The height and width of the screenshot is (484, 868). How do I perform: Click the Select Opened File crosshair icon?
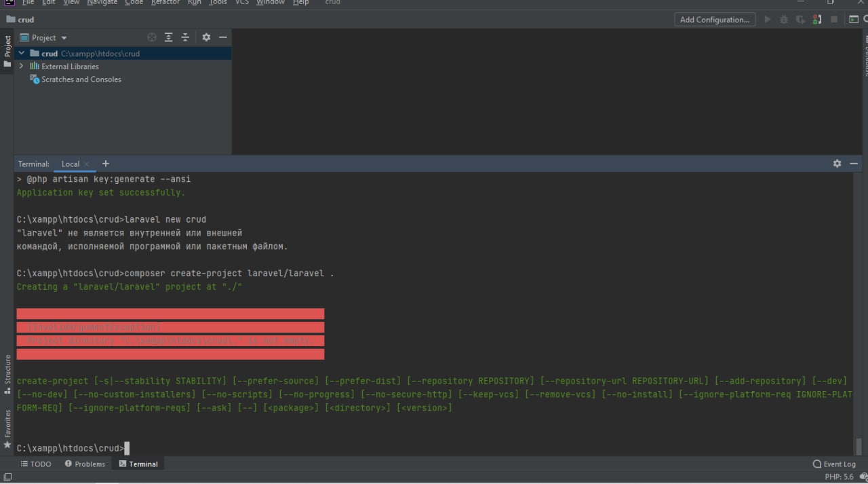click(152, 37)
